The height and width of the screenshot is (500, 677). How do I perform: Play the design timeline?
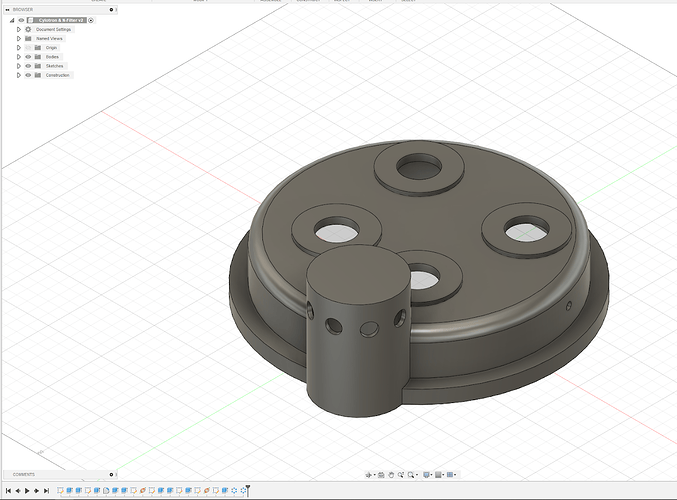pyautogui.click(x=27, y=491)
